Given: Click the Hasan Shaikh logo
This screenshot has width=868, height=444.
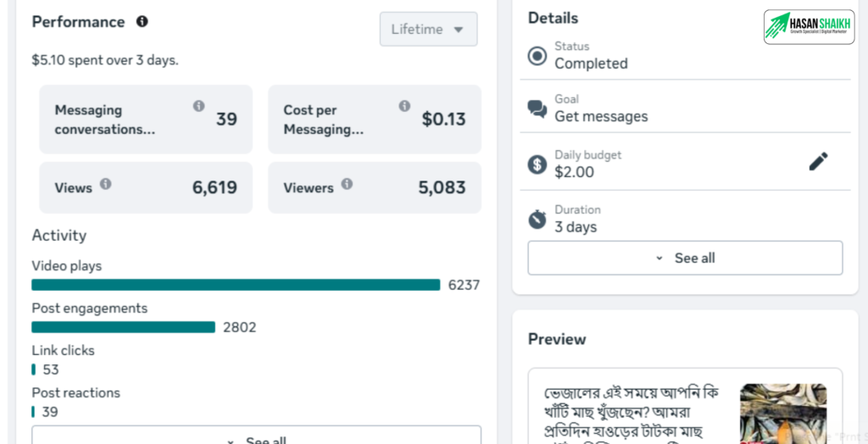Looking at the screenshot, I should tap(809, 27).
